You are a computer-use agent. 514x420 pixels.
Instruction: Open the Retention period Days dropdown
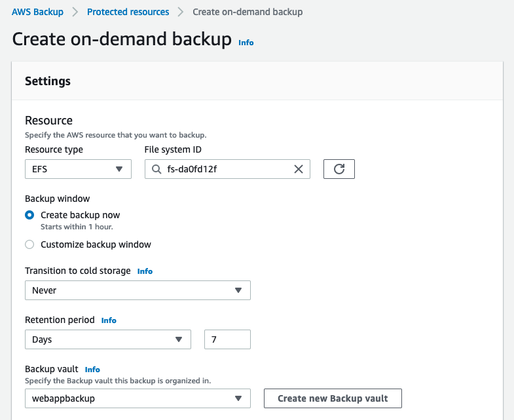click(107, 339)
